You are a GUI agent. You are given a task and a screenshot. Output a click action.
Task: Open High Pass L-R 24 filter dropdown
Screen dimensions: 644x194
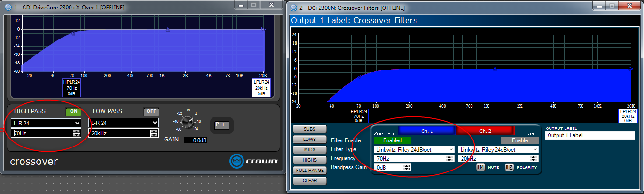point(46,123)
